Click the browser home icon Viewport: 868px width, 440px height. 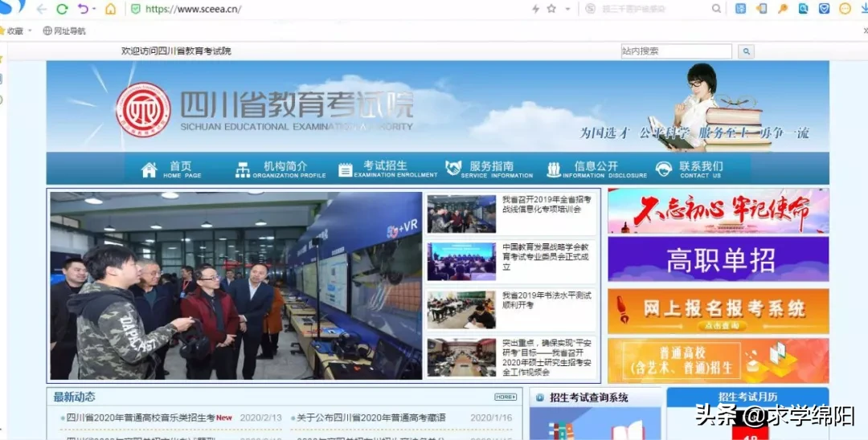[110, 9]
